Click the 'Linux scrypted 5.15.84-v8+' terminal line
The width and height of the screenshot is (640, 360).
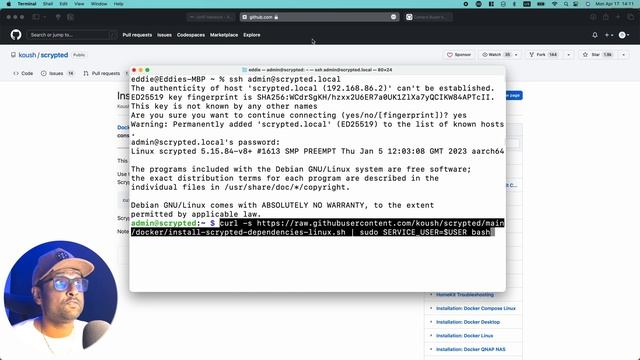point(318,151)
